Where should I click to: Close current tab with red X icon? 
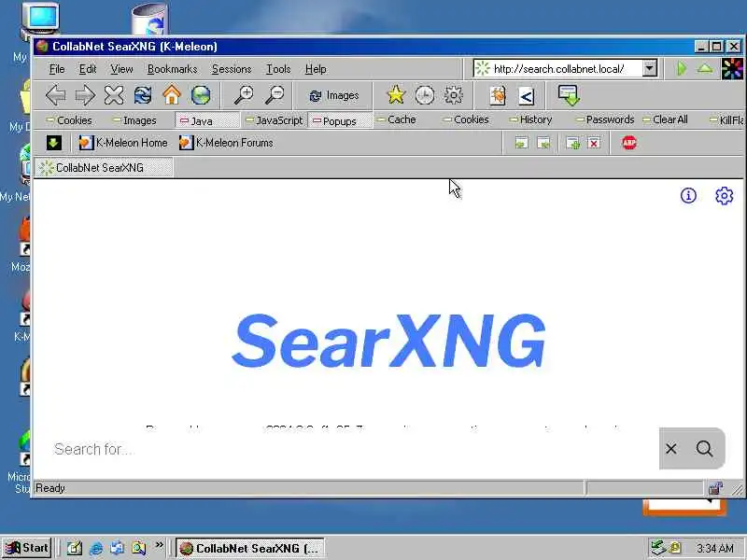coord(594,143)
